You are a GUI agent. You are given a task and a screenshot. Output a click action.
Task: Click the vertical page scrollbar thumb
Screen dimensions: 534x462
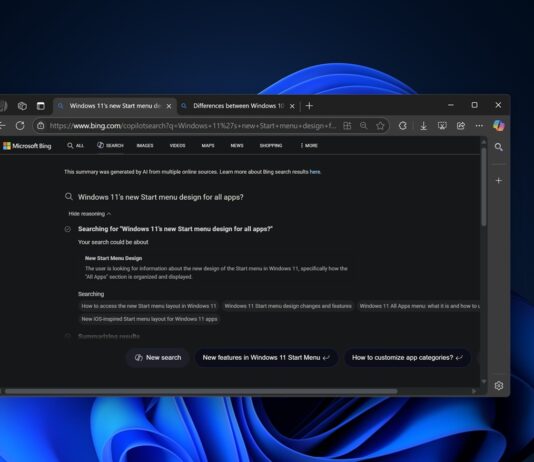click(484, 186)
